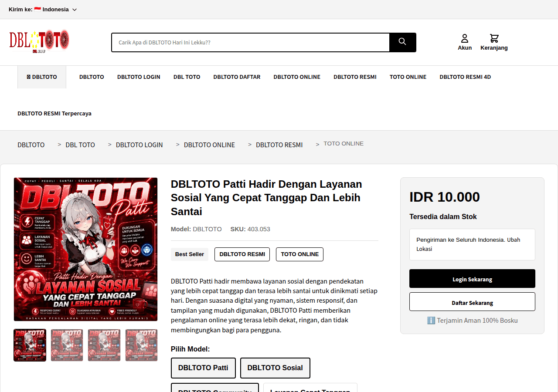Viewport: 558px width, 392px height.
Task: Click the SKU 403.053 text
Action: click(250, 229)
